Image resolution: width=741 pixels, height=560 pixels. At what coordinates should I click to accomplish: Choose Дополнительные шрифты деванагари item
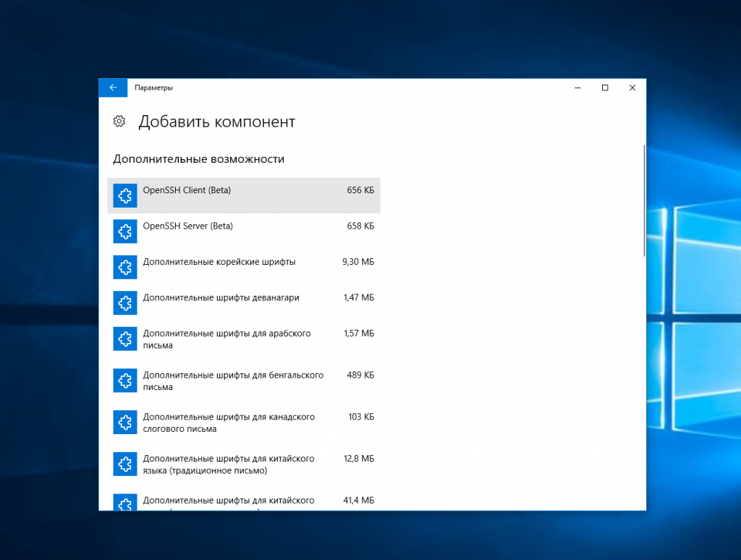pyautogui.click(x=244, y=303)
